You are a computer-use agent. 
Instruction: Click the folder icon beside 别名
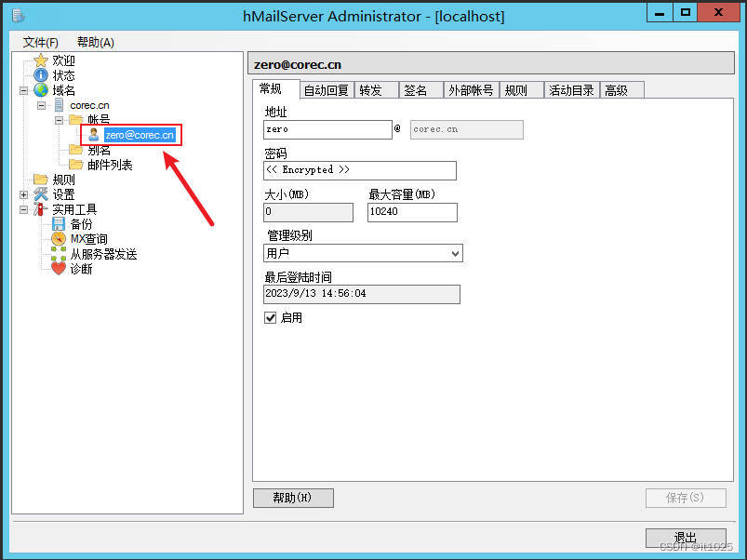(x=75, y=150)
